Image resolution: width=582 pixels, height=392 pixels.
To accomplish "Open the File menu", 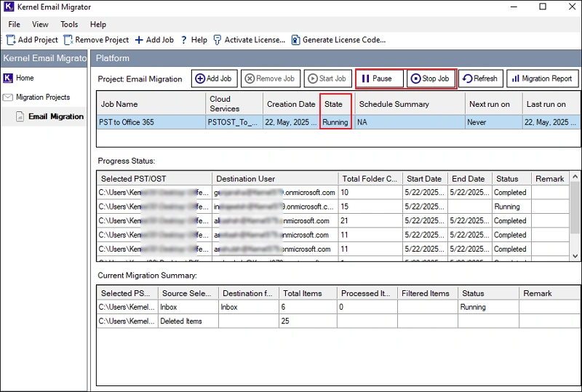I will coord(14,25).
